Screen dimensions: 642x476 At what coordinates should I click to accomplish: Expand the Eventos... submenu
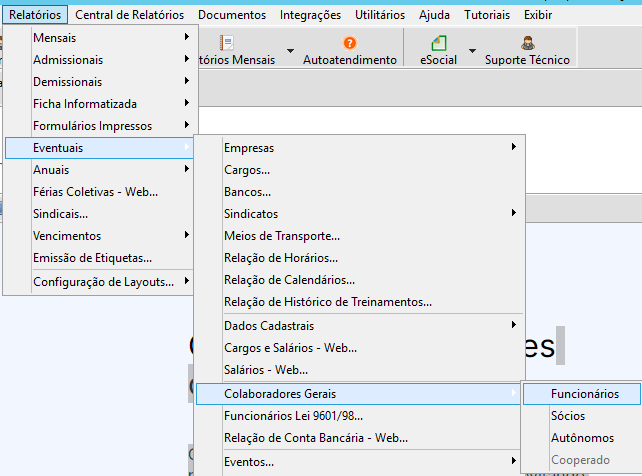pos(359,462)
